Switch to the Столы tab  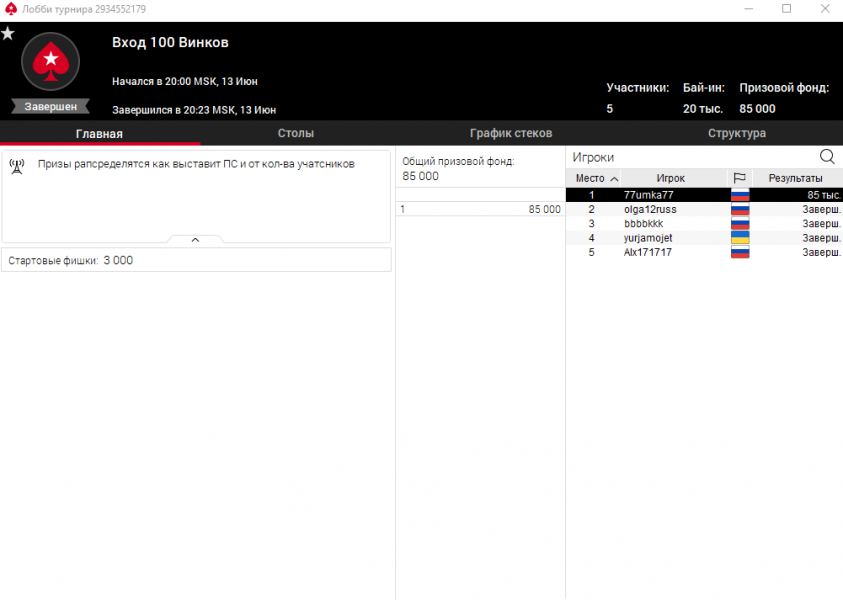point(296,134)
